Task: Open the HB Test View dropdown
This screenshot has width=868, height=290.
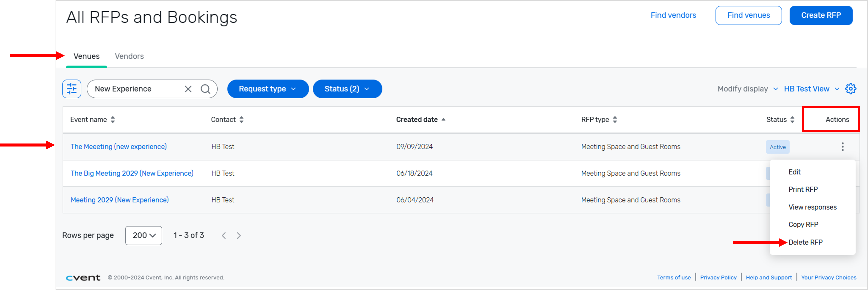Action: pos(811,89)
